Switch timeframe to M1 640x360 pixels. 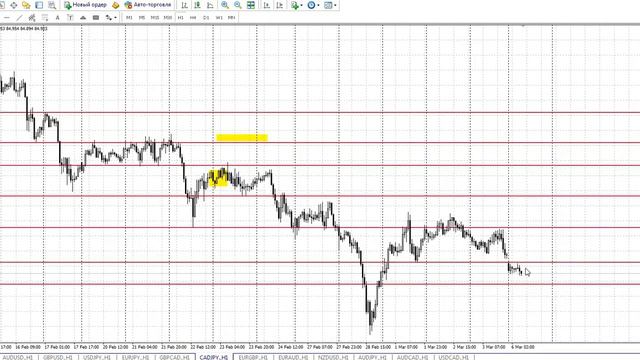129,18
